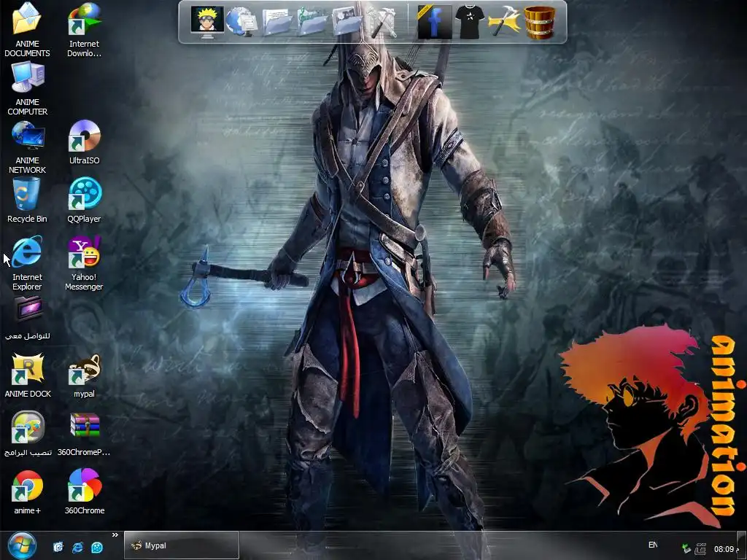Open the EN language indicator

pos(653,545)
